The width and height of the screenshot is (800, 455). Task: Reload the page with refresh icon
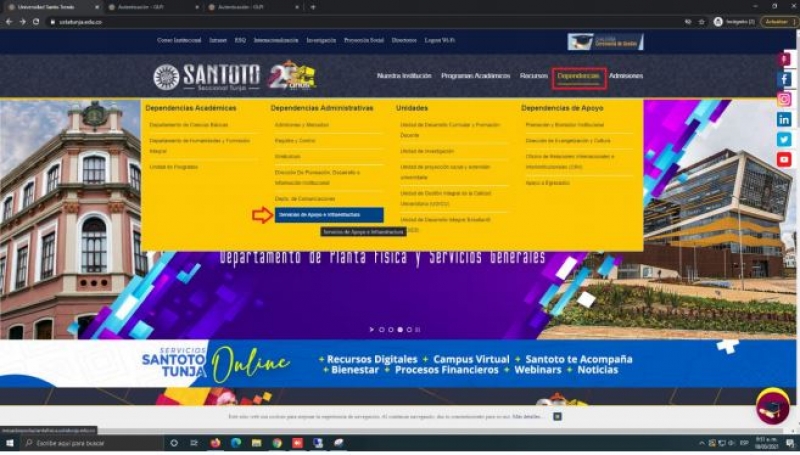[x=36, y=22]
